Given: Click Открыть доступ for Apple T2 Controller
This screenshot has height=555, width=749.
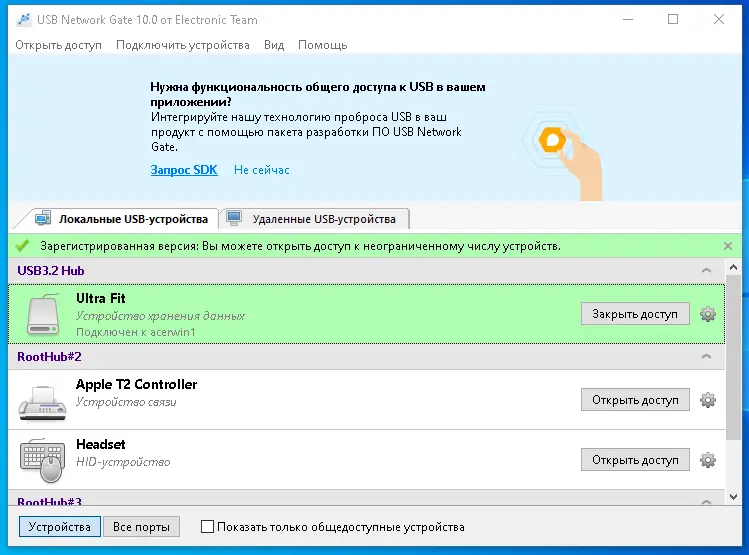Looking at the screenshot, I should pos(635,400).
